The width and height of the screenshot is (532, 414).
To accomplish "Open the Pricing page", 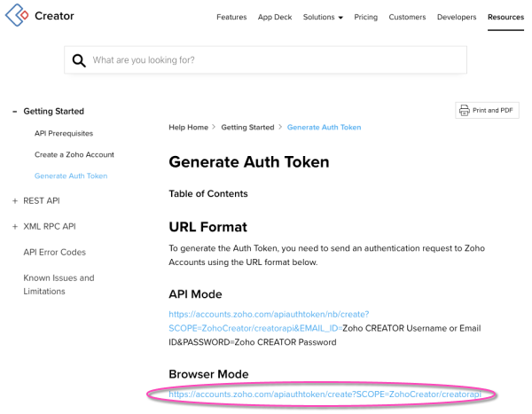I will tap(365, 17).
